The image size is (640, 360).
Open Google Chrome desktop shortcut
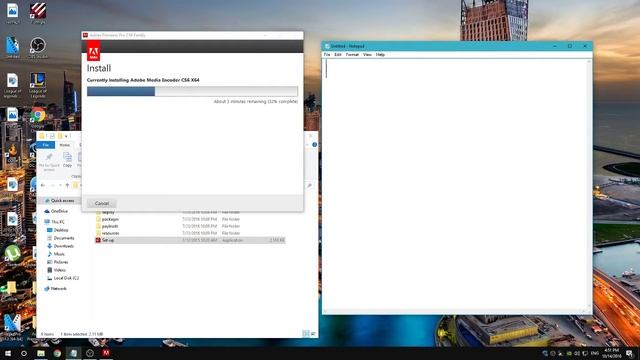point(38,118)
